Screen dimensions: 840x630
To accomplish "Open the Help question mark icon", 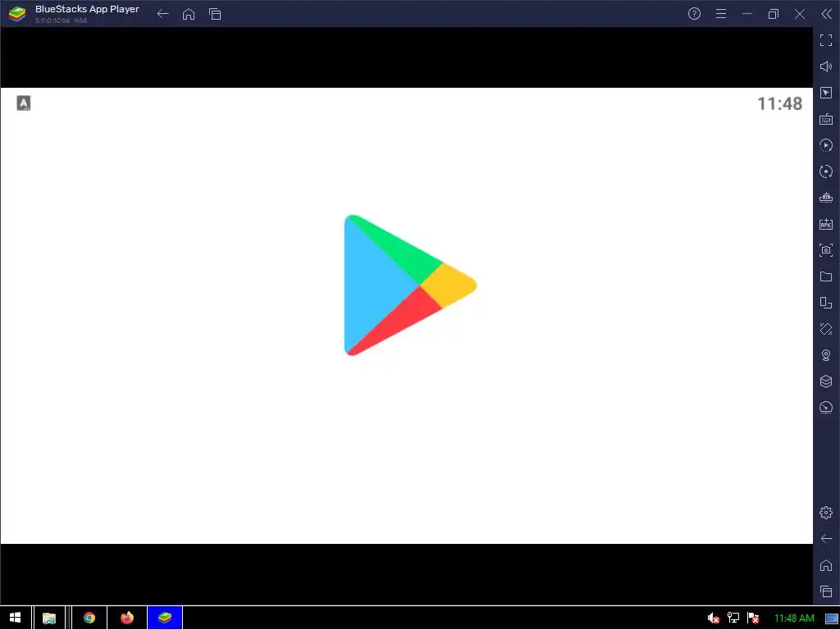I will [694, 14].
